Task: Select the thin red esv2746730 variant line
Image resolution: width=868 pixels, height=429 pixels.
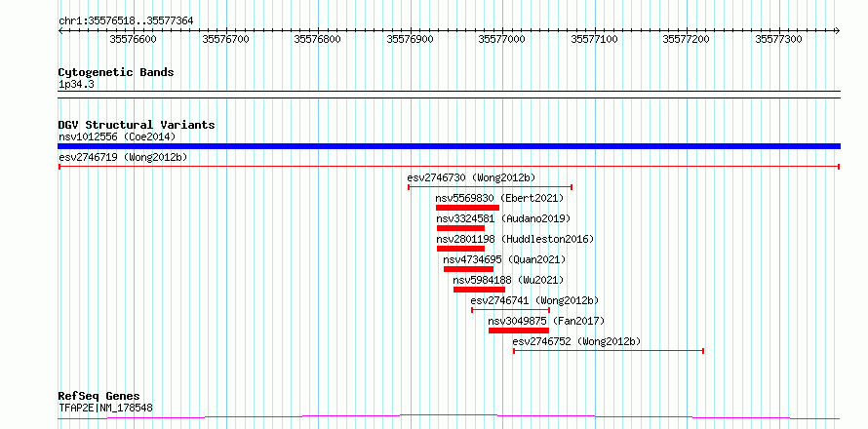Action: pyautogui.click(x=490, y=187)
